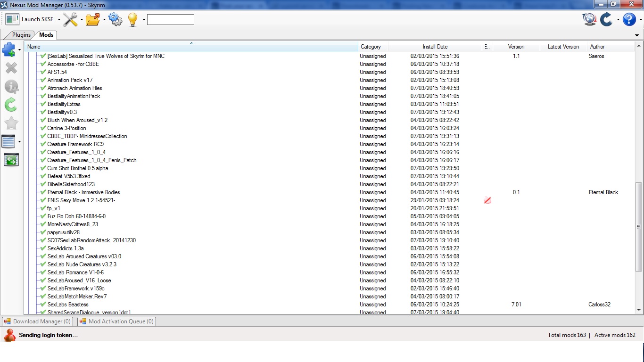Click the mod list scrollbar thumb

(639, 227)
